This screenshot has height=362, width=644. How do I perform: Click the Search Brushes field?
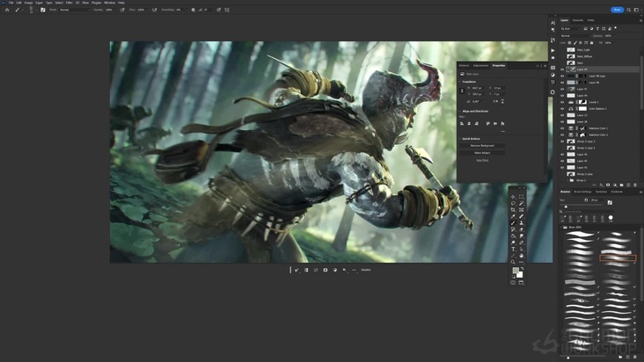[x=586, y=212]
